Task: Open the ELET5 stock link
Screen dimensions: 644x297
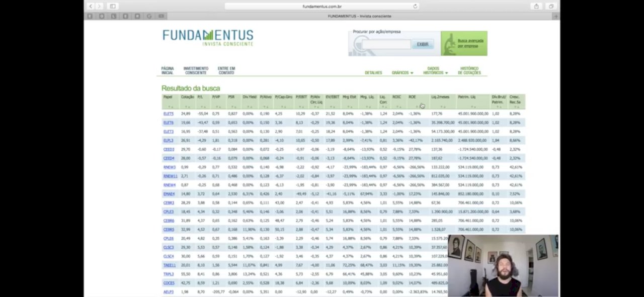Action: 168,114
